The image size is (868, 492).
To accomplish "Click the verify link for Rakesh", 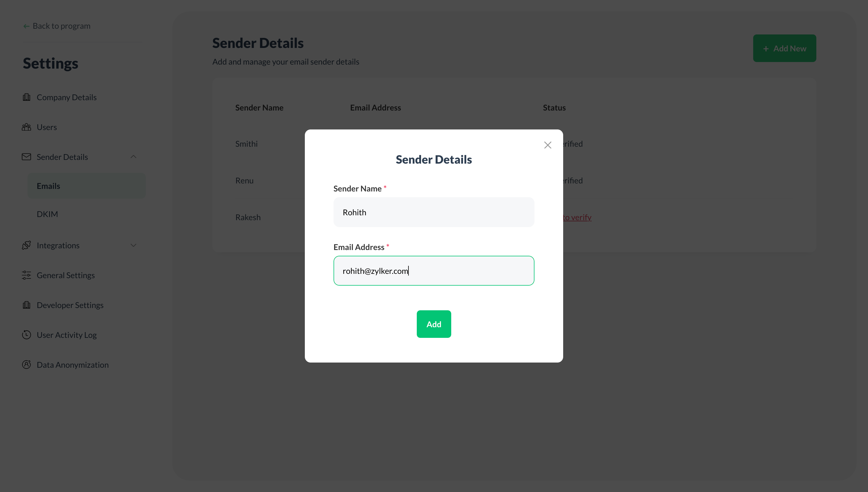I will 577,217.
